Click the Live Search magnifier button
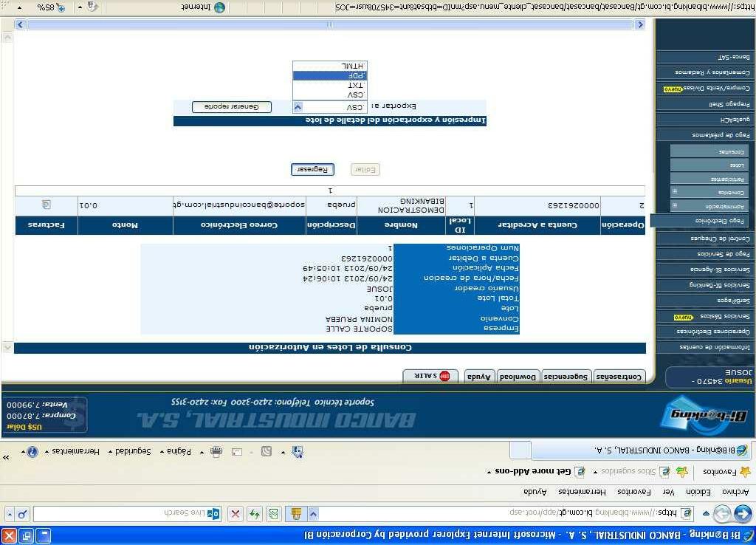 pyautogui.click(x=22, y=515)
